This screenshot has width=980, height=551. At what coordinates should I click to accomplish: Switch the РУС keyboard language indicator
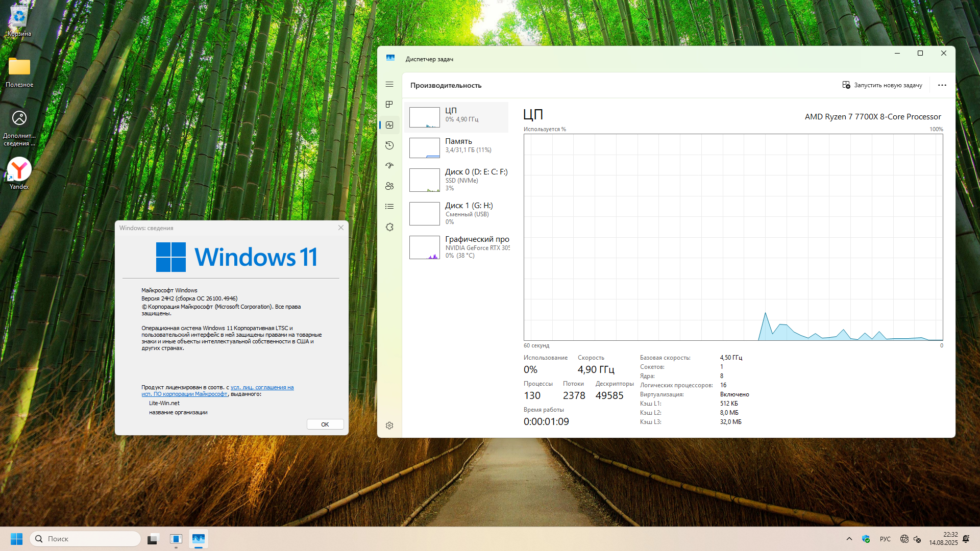pos(885,539)
